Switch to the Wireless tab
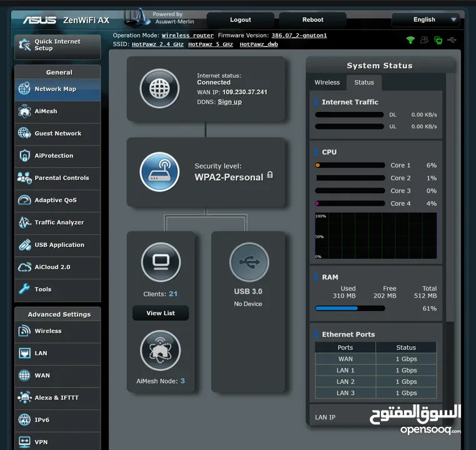 pyautogui.click(x=327, y=82)
